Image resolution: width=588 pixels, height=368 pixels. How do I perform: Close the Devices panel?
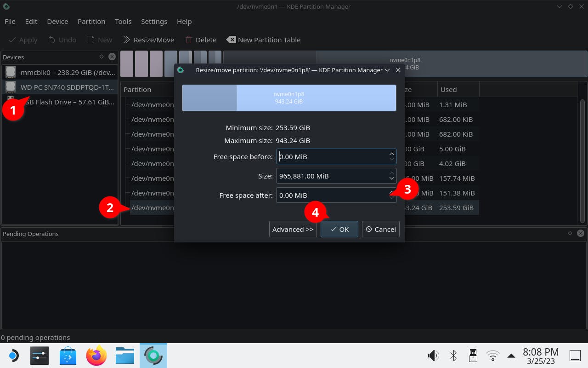(x=112, y=57)
